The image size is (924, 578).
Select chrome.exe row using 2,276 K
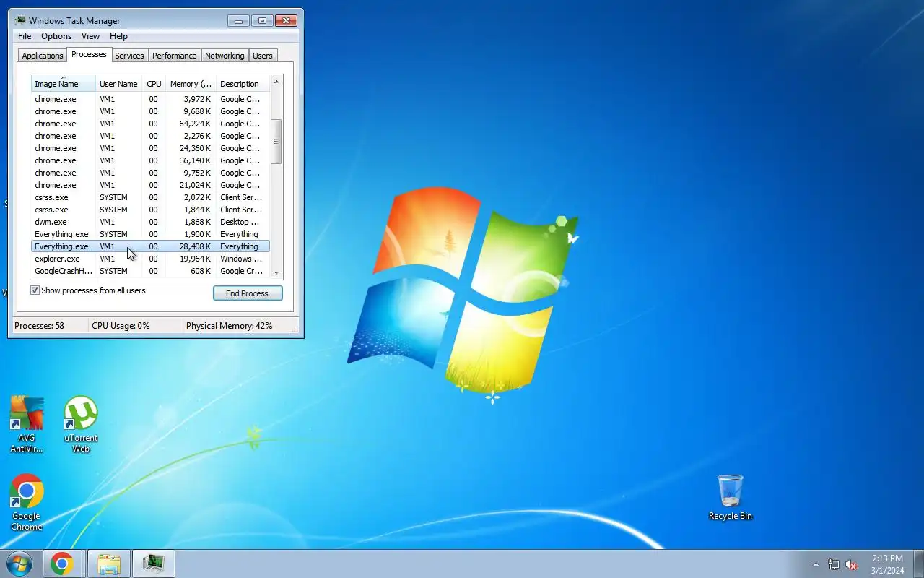click(150, 136)
